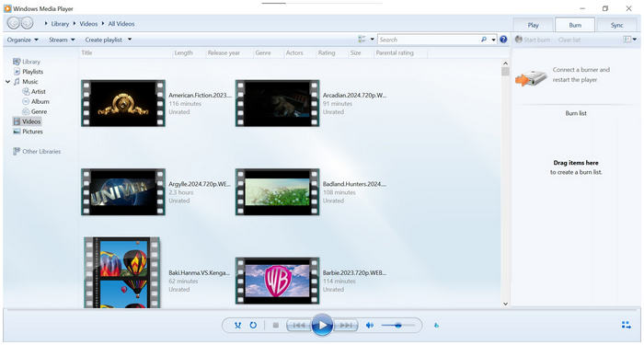Click the burn options list icon
The width and height of the screenshot is (644, 345).
pos(627,40)
